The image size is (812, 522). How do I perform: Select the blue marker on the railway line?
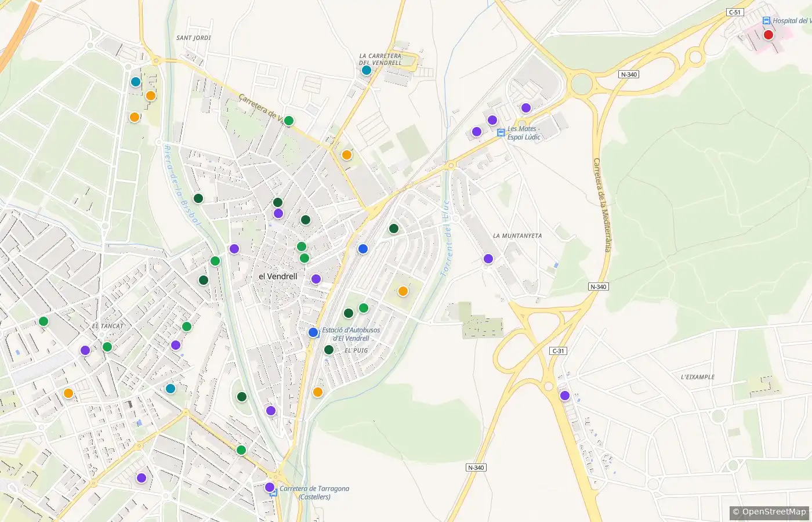[x=363, y=249]
